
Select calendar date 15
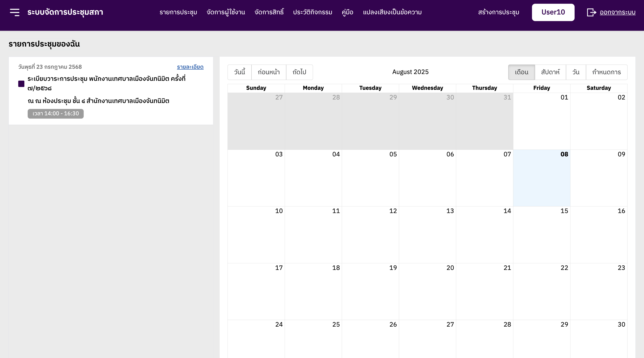click(x=564, y=211)
